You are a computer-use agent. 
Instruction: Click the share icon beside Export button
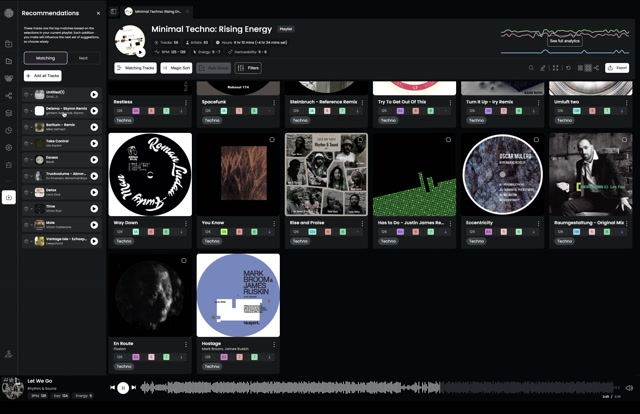point(596,68)
